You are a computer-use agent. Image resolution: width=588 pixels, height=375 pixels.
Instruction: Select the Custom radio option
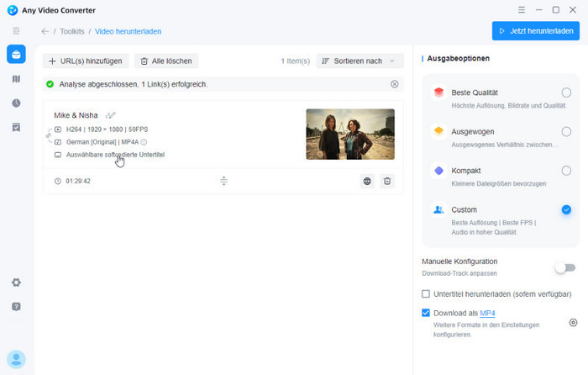[566, 209]
